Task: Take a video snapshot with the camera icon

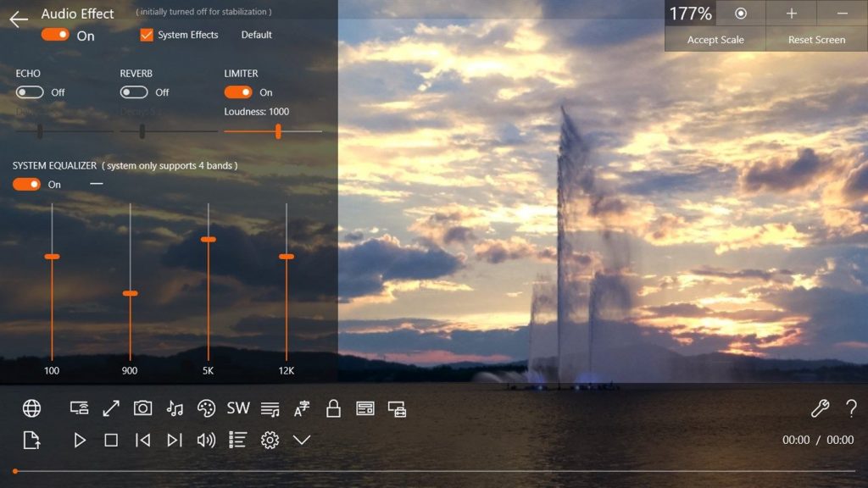Action: [142, 408]
